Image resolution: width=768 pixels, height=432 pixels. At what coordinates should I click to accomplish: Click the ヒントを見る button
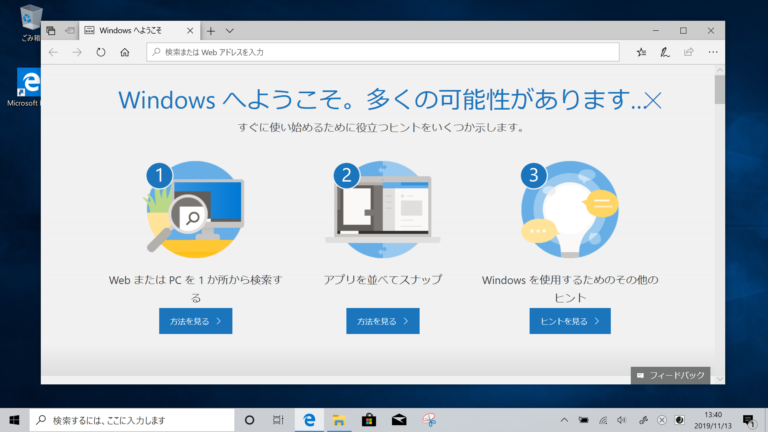click(x=570, y=321)
